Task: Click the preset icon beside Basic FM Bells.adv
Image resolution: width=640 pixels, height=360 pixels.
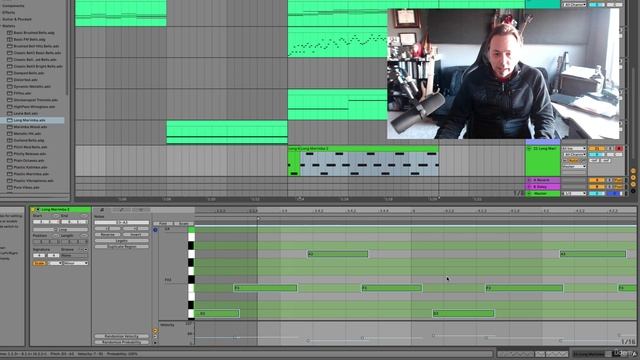Action: (10, 40)
